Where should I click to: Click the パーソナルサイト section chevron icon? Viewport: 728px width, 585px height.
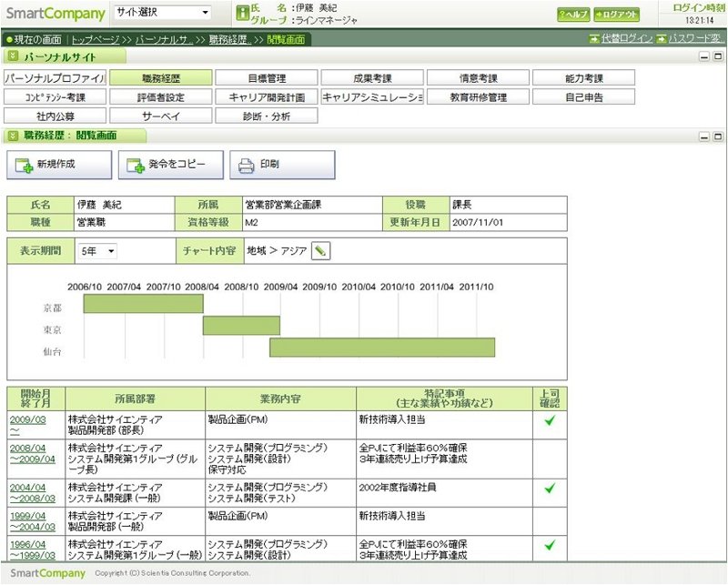pos(13,56)
